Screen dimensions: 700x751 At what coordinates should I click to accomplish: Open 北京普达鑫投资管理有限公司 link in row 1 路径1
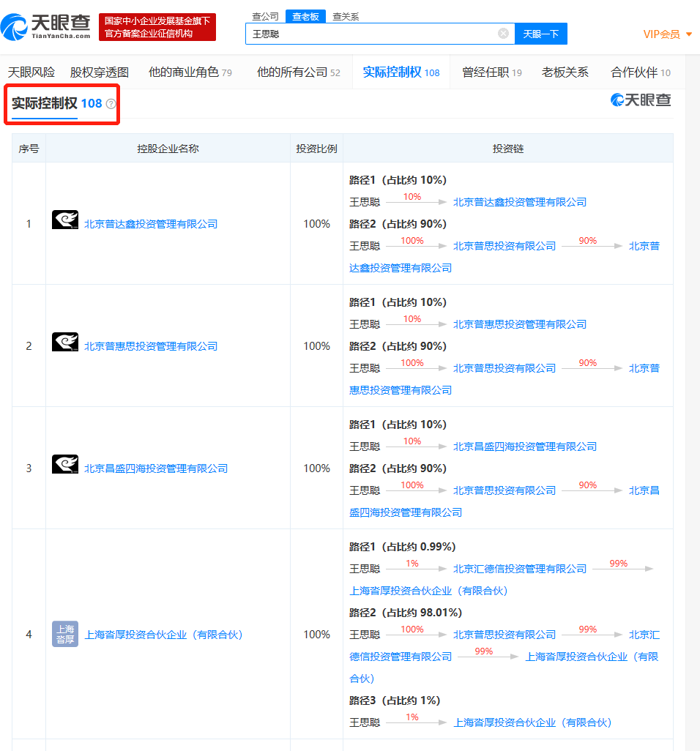coord(520,202)
